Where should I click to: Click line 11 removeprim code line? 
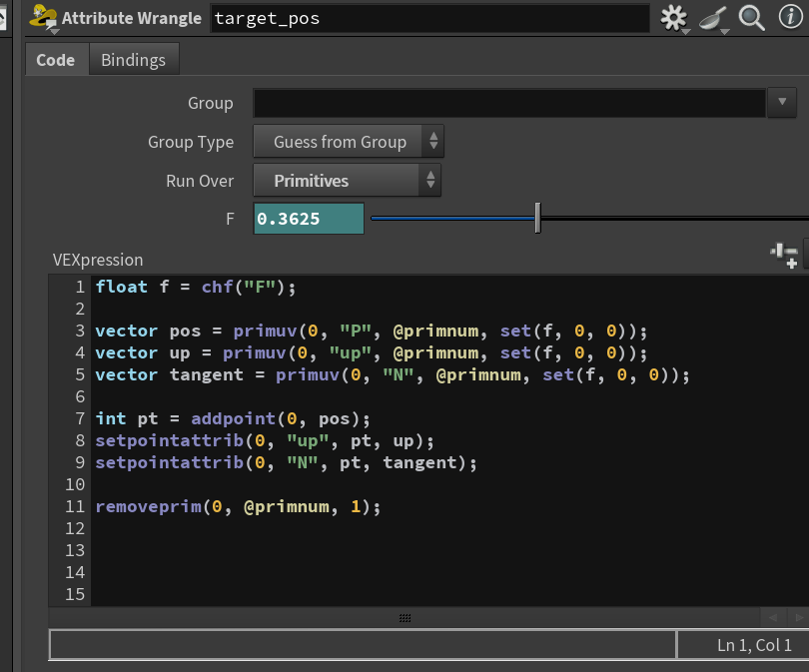coord(239,507)
